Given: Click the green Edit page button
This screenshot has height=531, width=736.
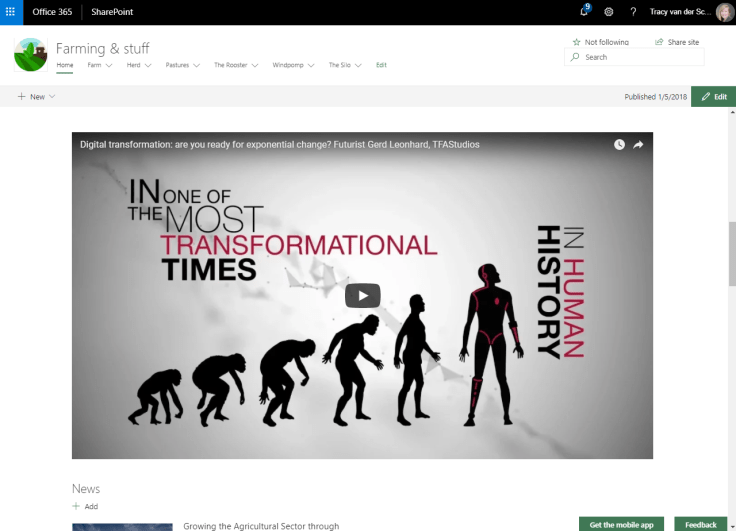Looking at the screenshot, I should (713, 97).
